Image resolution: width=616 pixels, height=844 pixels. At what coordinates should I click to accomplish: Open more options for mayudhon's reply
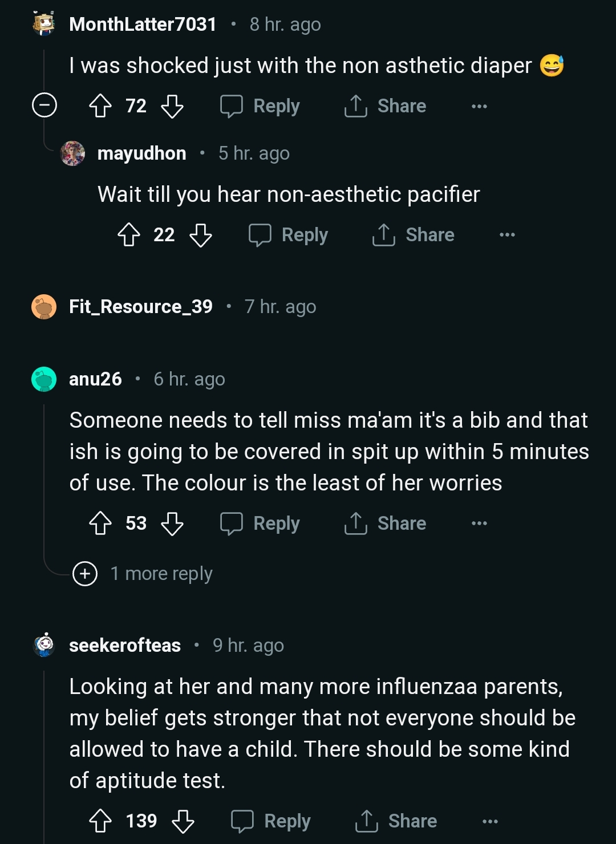point(507,235)
